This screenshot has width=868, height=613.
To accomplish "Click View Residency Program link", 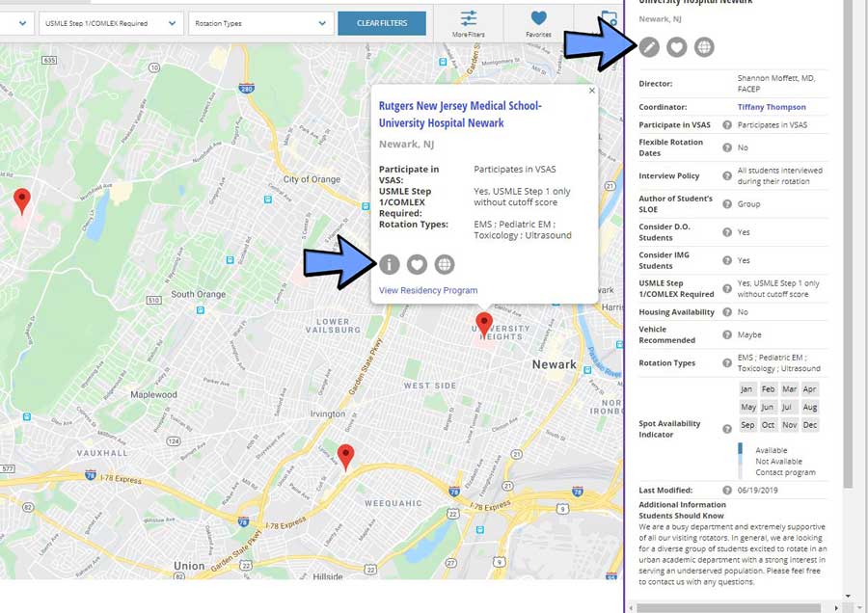I will 428,290.
